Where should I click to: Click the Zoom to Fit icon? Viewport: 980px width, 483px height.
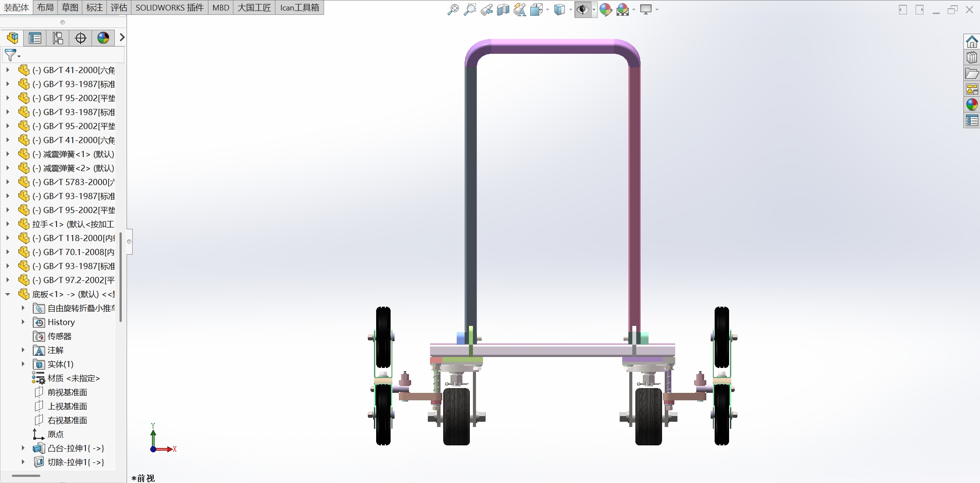453,10
